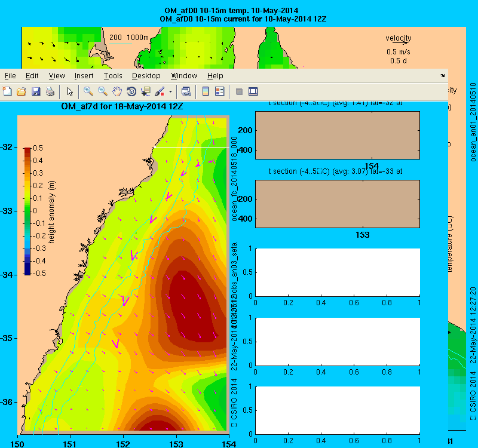Open the Edit menu
The image size is (478, 448).
pyautogui.click(x=32, y=76)
